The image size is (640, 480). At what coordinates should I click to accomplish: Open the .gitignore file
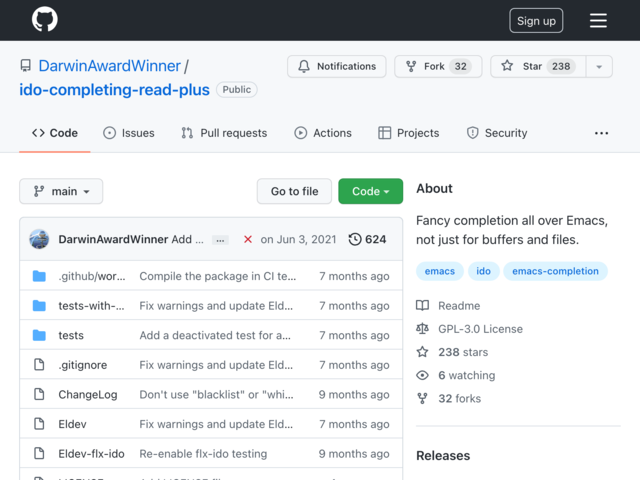point(83,365)
